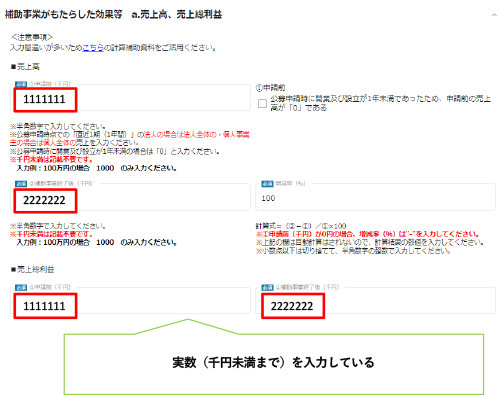
Task: Collapse the 補助事業がもたらした効果等 section chevron
Action: 494,15
